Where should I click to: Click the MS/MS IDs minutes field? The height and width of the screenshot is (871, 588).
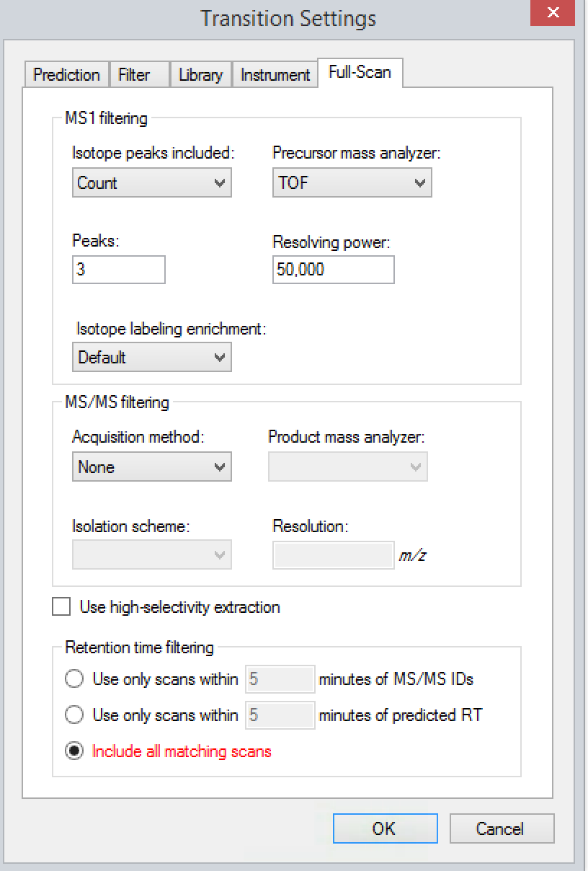[x=280, y=679]
